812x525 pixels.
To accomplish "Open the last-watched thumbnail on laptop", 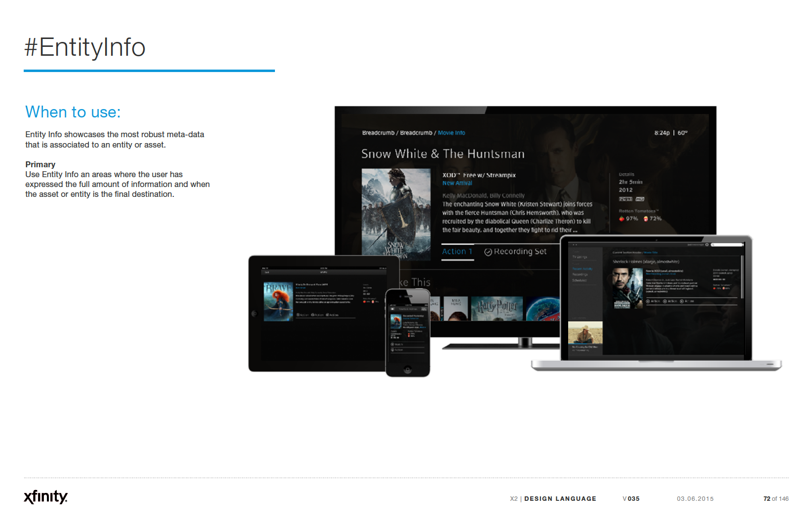I will point(585,333).
